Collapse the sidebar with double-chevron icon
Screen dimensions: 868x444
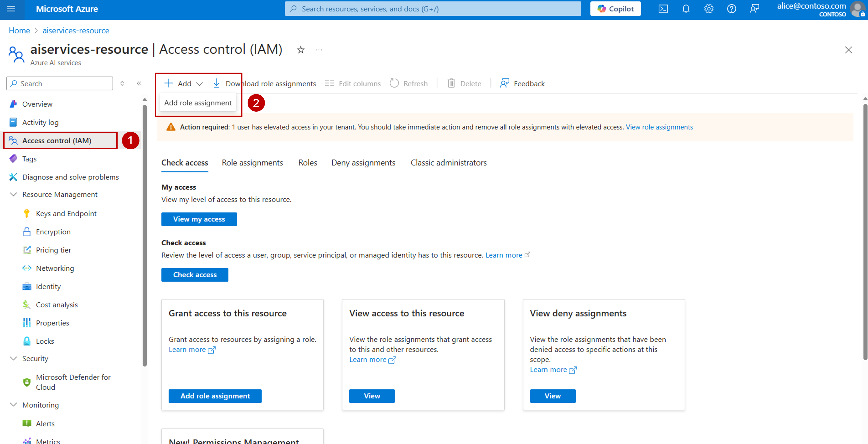pyautogui.click(x=139, y=84)
